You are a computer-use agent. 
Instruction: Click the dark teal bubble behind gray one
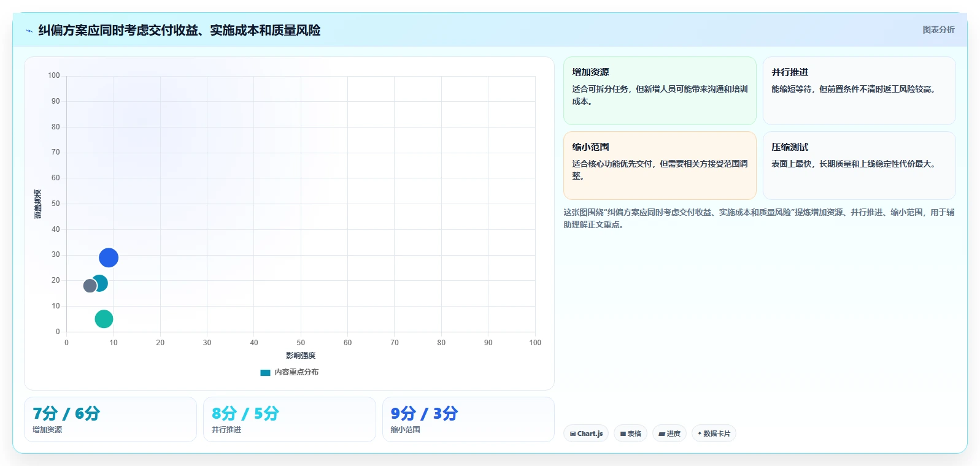coord(101,283)
